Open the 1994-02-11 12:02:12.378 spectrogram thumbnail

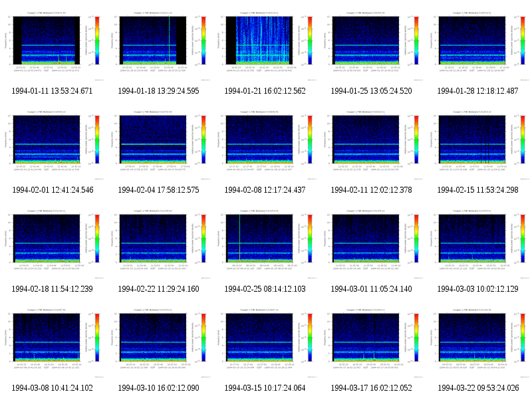371,146
